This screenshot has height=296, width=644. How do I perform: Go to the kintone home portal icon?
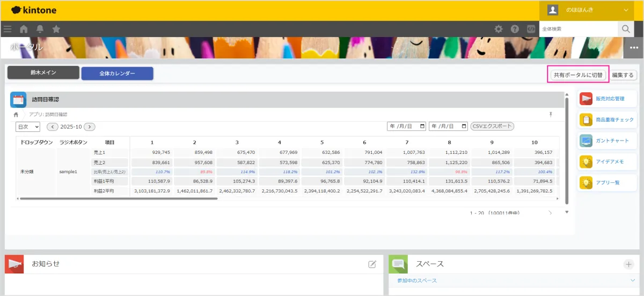click(24, 29)
